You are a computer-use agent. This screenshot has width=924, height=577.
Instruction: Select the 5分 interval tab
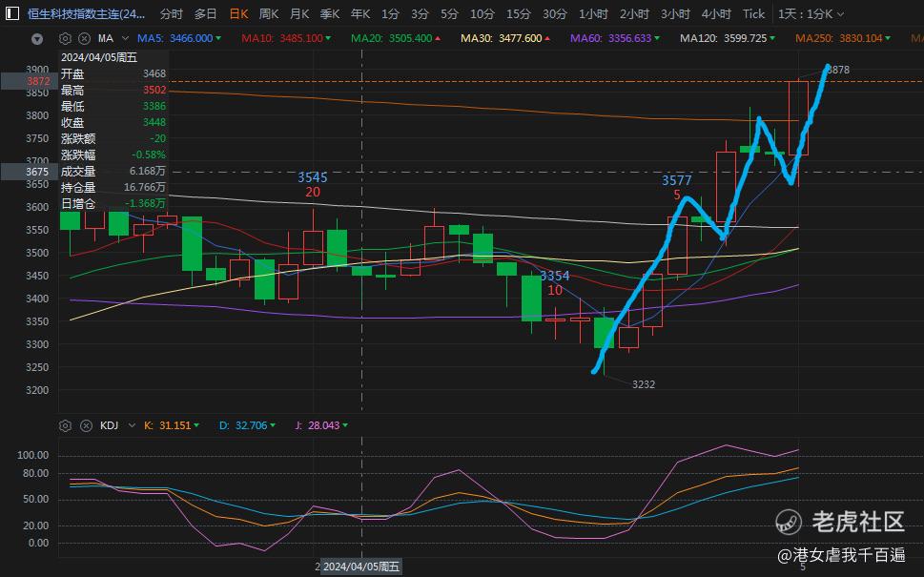[449, 13]
